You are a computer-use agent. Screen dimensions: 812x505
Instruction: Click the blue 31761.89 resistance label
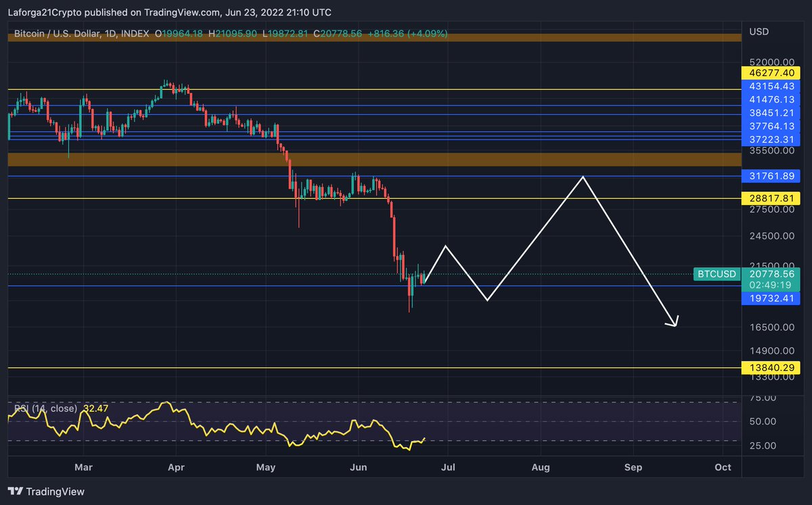(x=771, y=176)
